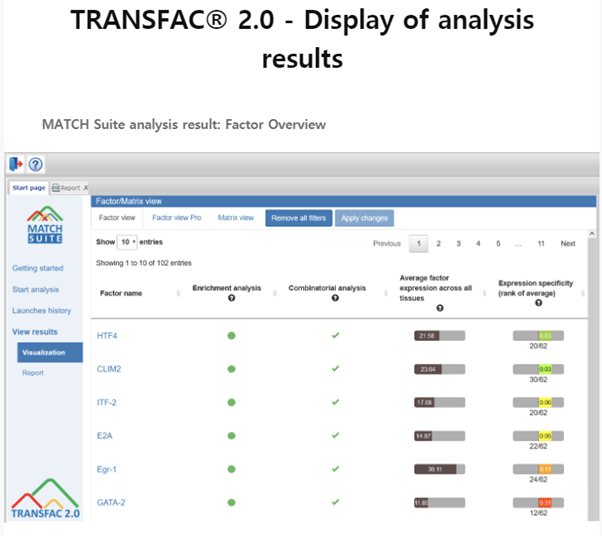The height and width of the screenshot is (536, 602).
Task: Click info icon under Average factor expression
Action: click(440, 308)
